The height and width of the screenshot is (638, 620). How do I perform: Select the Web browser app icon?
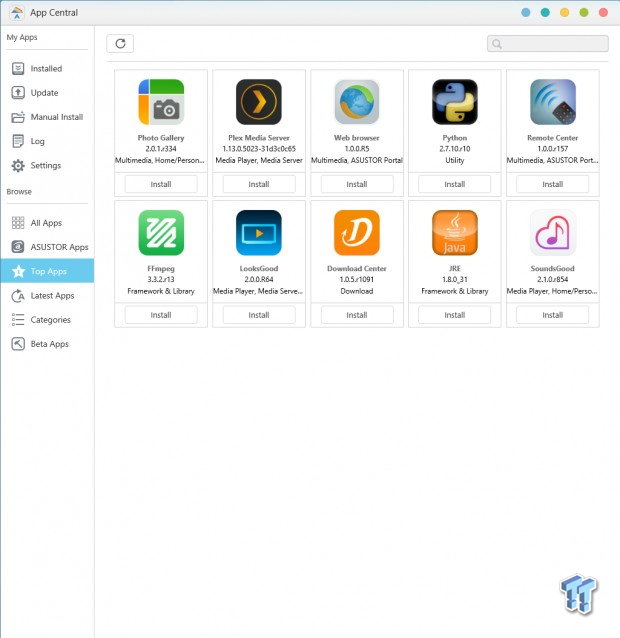[x=357, y=102]
